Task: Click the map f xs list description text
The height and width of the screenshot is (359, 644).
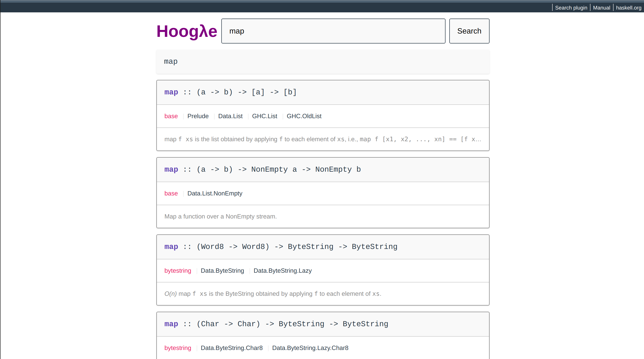Action: [322, 139]
